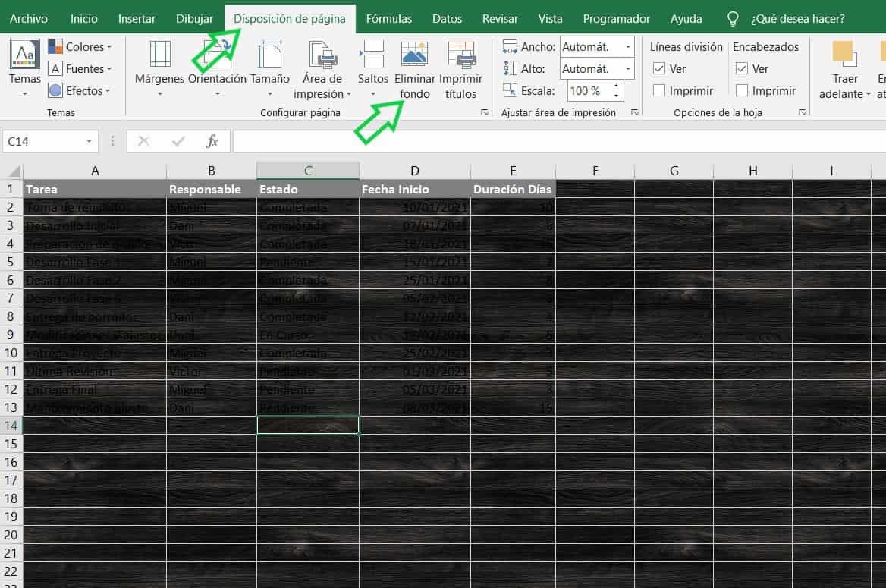The image size is (886, 588).
Task: Click the Traer adelante icon
Action: click(x=845, y=55)
